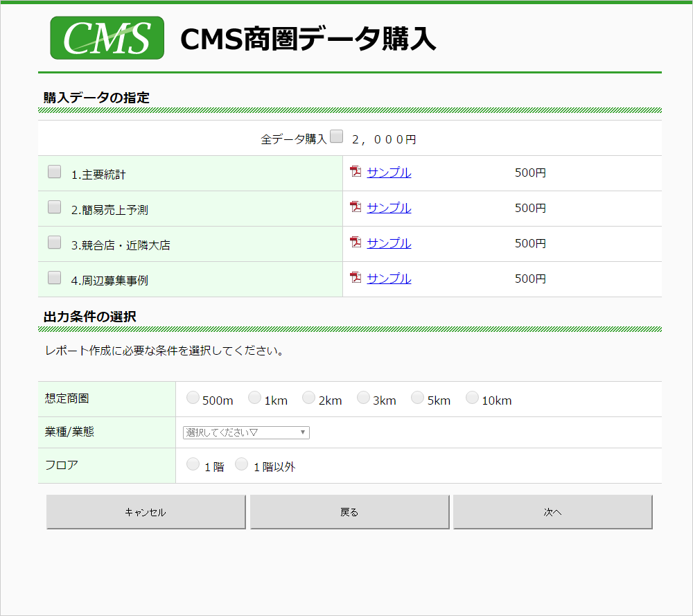
Task: Click the PDF icon beside 簡易売上予測 sample
Action: click(356, 208)
